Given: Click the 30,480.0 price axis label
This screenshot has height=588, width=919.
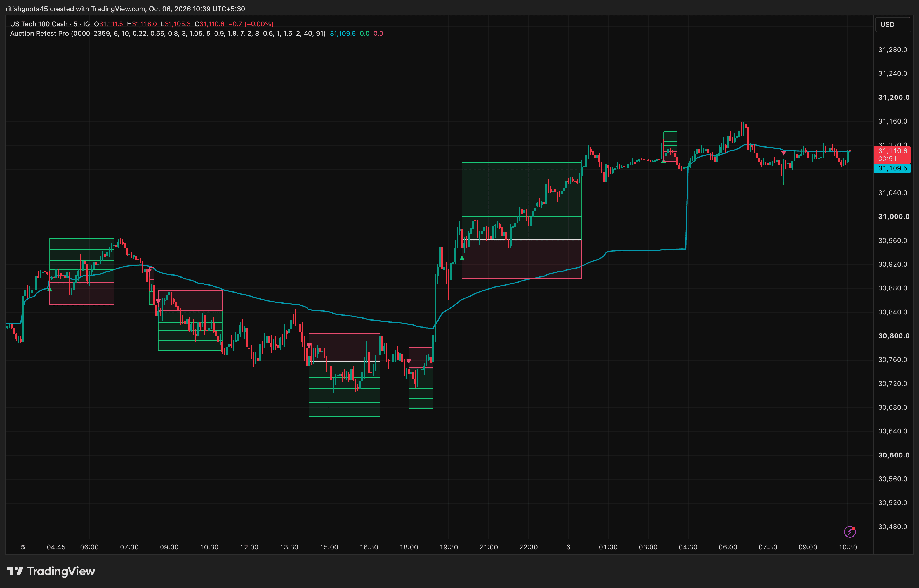Looking at the screenshot, I should tap(893, 527).
